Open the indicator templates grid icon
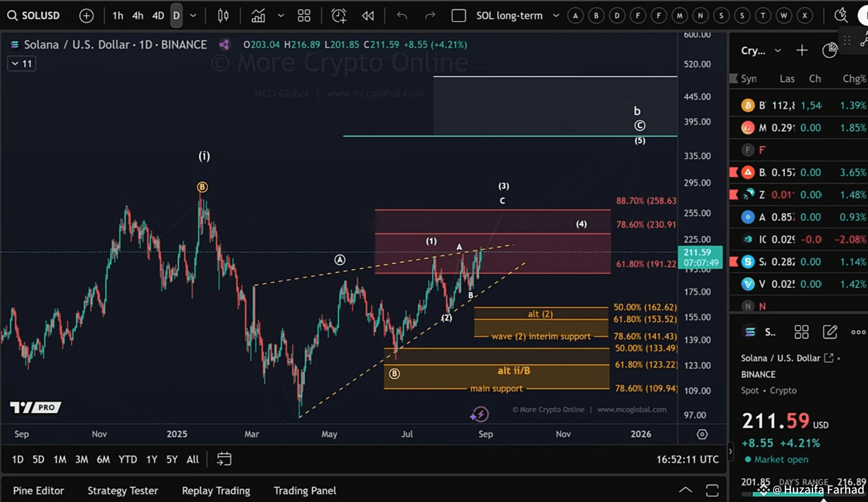Viewport: 868px width, 502px height. [304, 16]
